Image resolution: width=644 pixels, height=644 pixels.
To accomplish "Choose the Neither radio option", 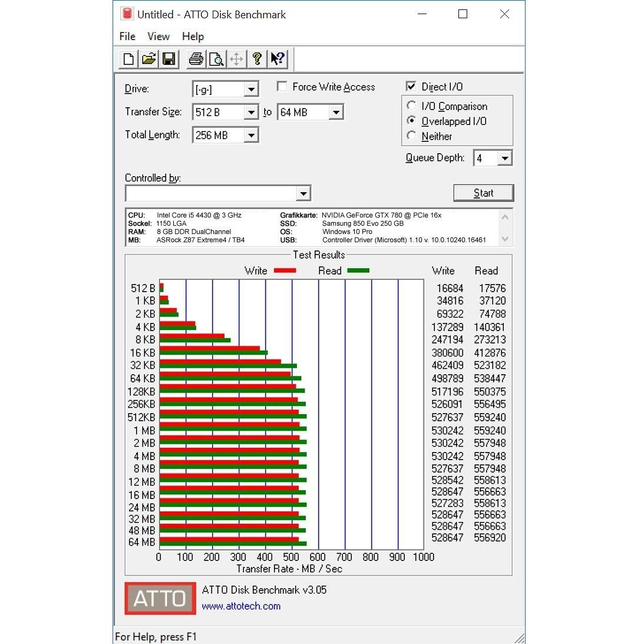I will [x=411, y=136].
